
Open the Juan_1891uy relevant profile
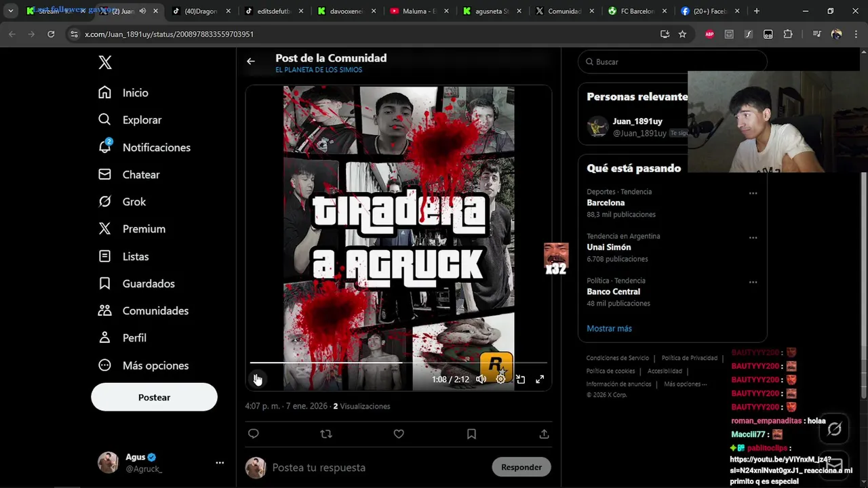[x=637, y=121]
